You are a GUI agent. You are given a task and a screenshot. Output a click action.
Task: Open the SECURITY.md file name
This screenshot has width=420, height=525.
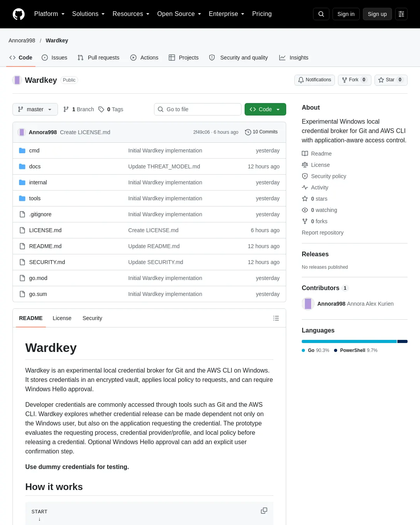click(47, 262)
